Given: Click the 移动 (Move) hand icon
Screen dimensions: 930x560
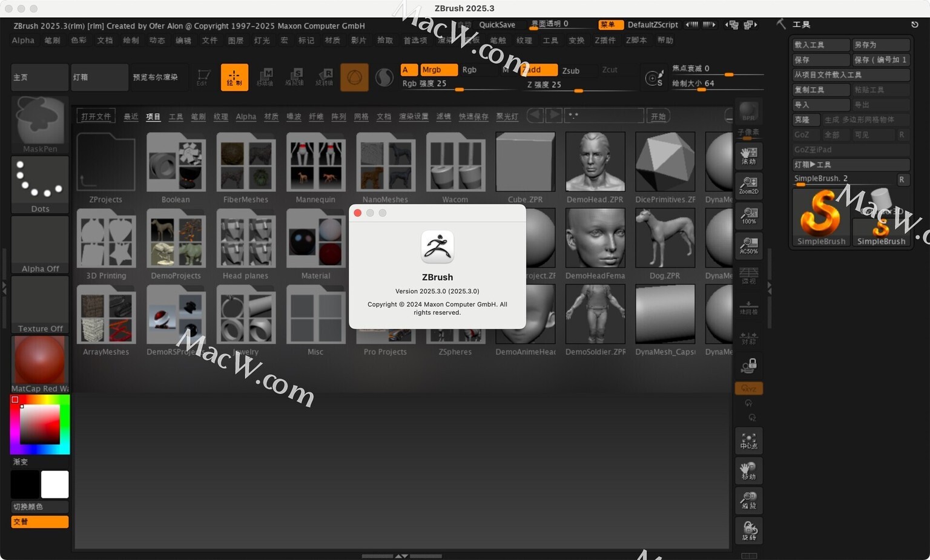Looking at the screenshot, I should 749,471.
